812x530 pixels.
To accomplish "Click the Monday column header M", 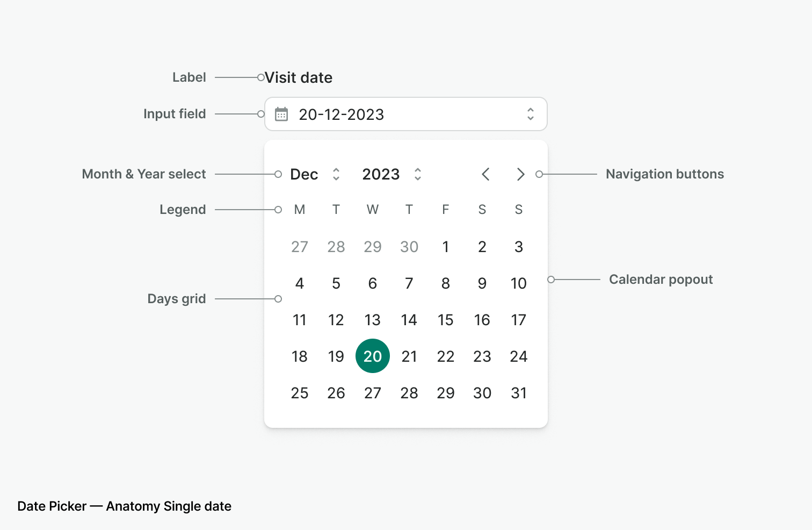I will pos(300,210).
